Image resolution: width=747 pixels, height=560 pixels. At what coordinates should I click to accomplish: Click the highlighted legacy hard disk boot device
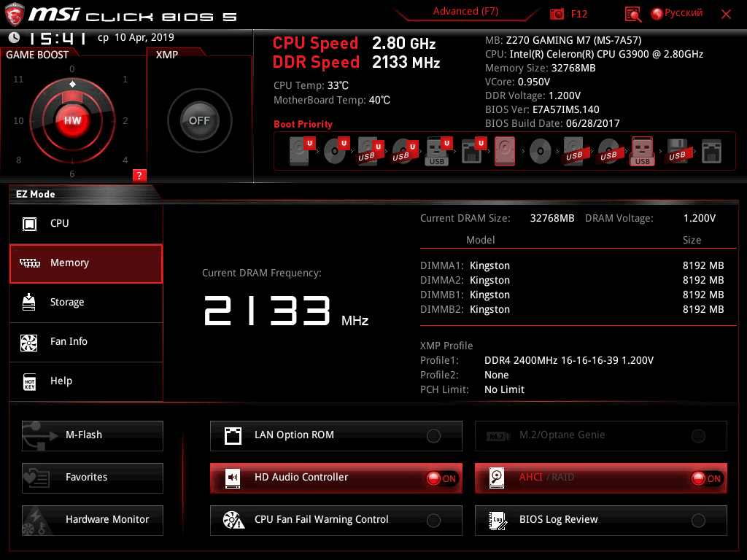coord(505,152)
